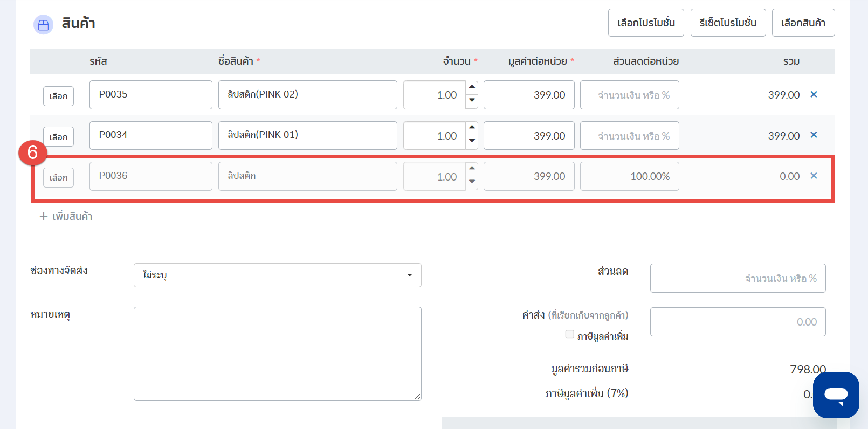The width and height of the screenshot is (868, 429).
Task: Click the มูลค่ารวมก่อนภาษี label
Action: tap(590, 369)
